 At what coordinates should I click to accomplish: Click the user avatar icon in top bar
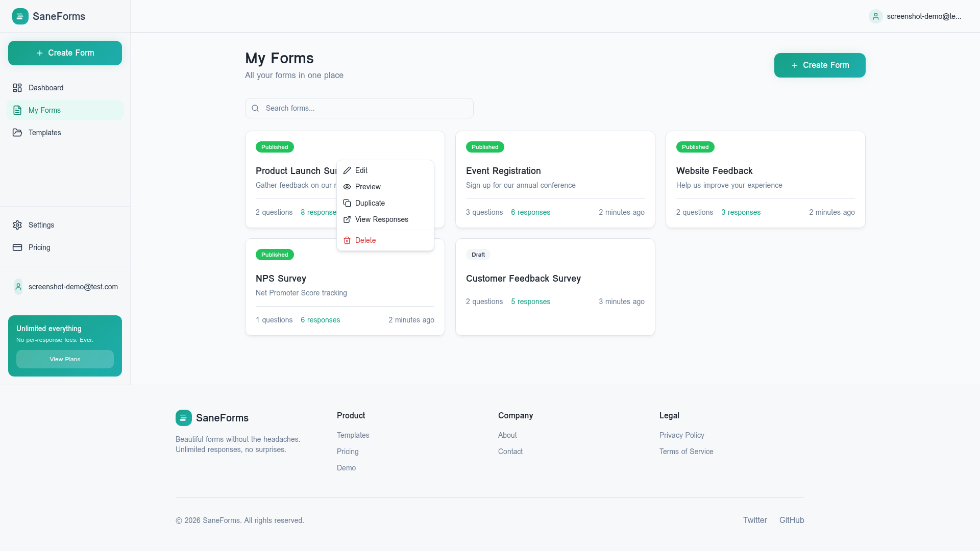(x=876, y=16)
